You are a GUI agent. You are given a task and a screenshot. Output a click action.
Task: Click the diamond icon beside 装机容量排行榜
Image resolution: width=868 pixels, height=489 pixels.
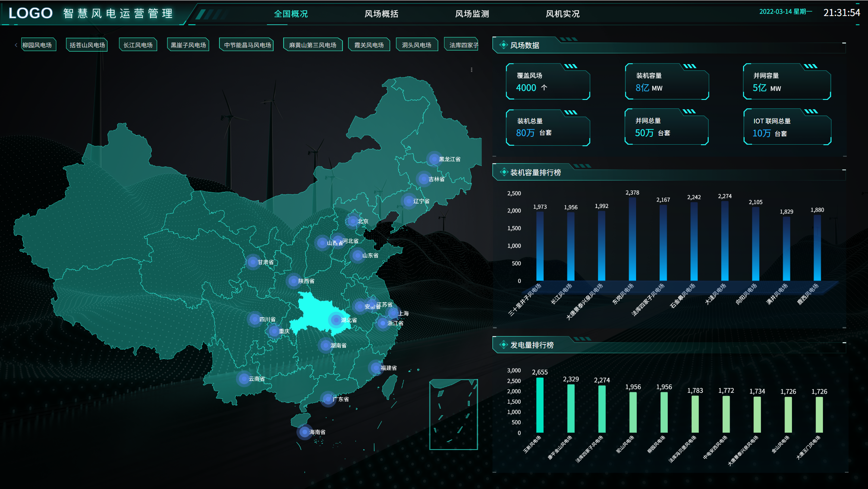click(x=504, y=172)
